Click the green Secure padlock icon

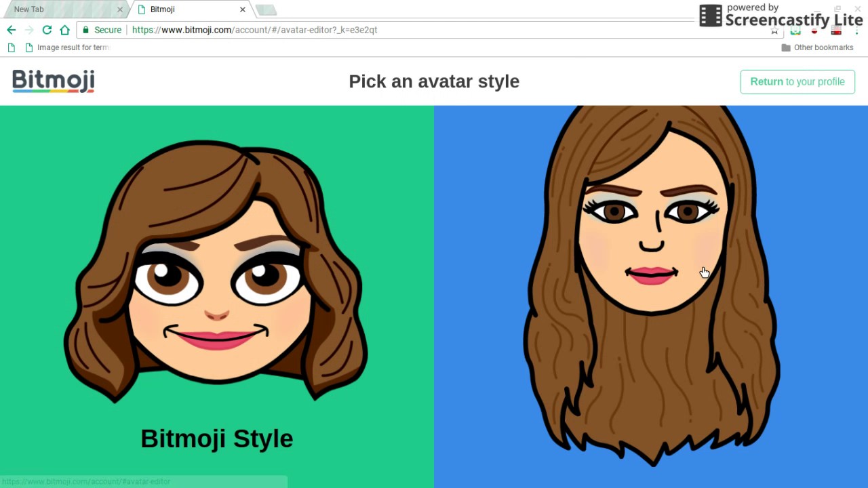coord(85,30)
